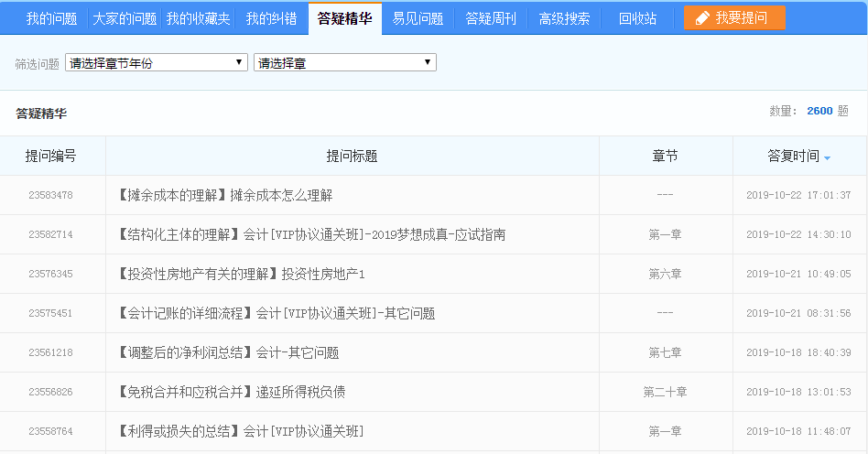Screen dimensions: 868x454
Task: Select the 答疑精华 tab
Action: 345,19
